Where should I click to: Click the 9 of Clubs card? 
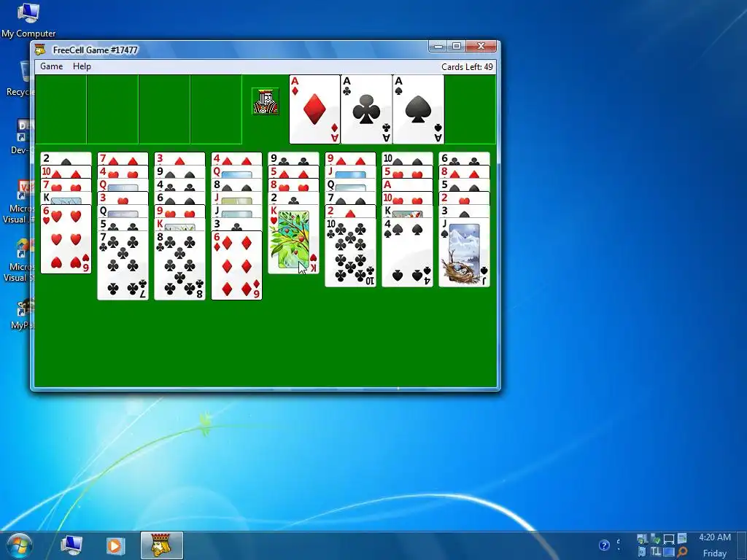click(x=293, y=158)
